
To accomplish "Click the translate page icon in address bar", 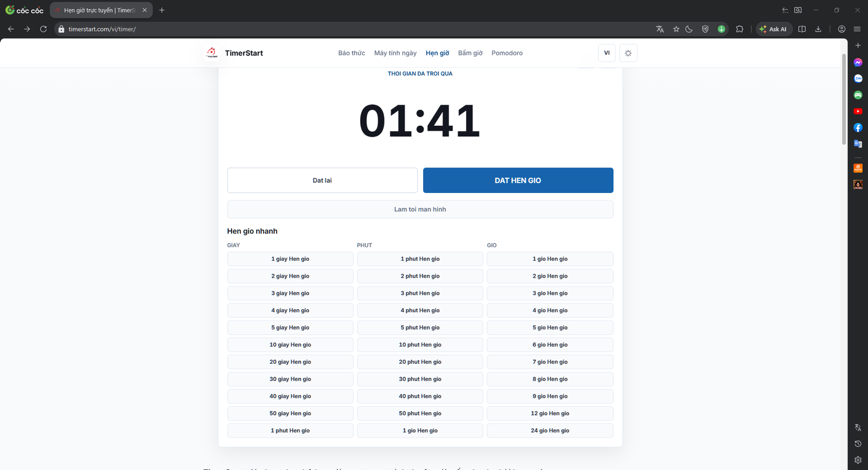I will 660,29.
